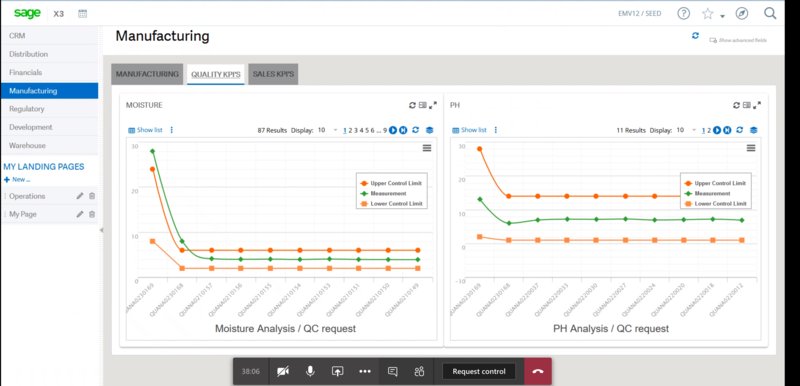The width and height of the screenshot is (800, 386).
Task: Open the Operations landing page
Action: [27, 196]
